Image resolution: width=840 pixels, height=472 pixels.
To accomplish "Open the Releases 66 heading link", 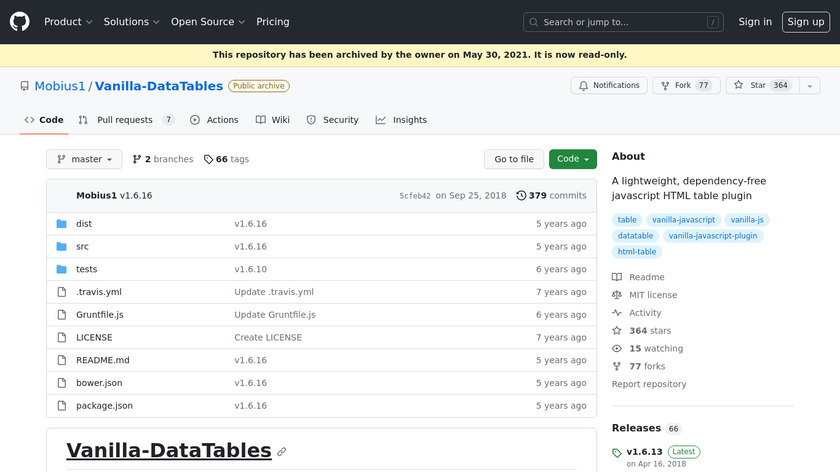I will click(646, 428).
